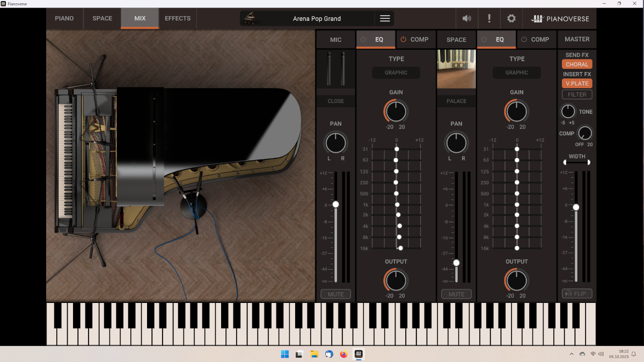Switch to the space channel EQ tab
Viewport: 644px width, 362px height.
tap(496, 39)
